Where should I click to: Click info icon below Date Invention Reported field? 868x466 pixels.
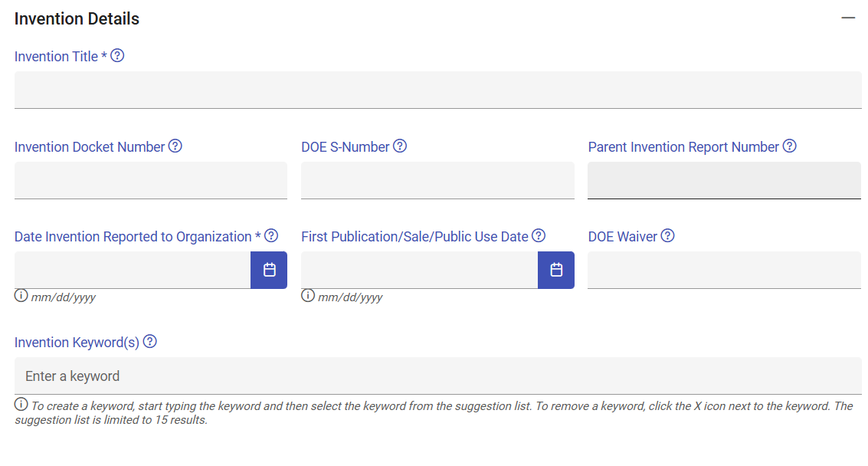tap(21, 296)
